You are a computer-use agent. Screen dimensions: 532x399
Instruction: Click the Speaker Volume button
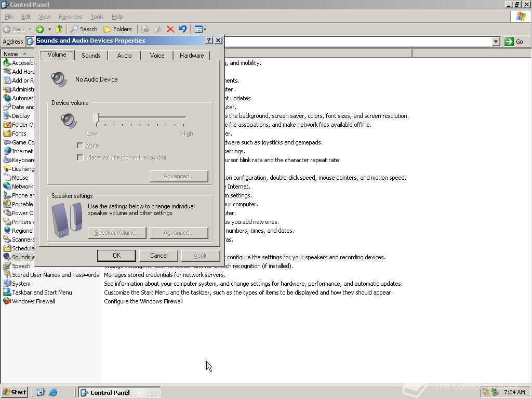[x=117, y=233]
